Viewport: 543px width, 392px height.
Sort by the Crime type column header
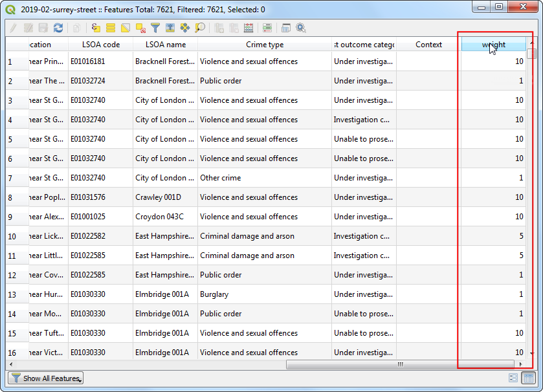tap(265, 45)
